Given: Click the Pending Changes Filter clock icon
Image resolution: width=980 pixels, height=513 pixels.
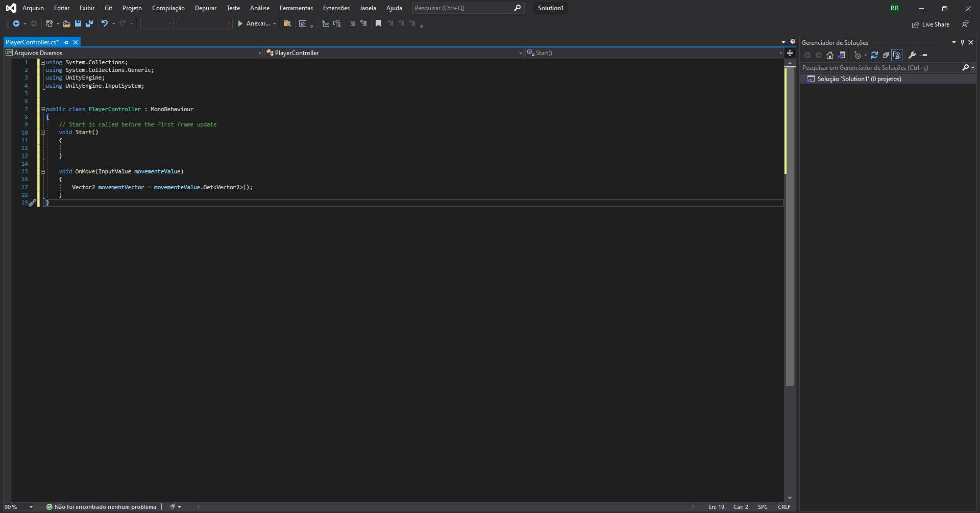Looking at the screenshot, I should pyautogui.click(x=857, y=55).
